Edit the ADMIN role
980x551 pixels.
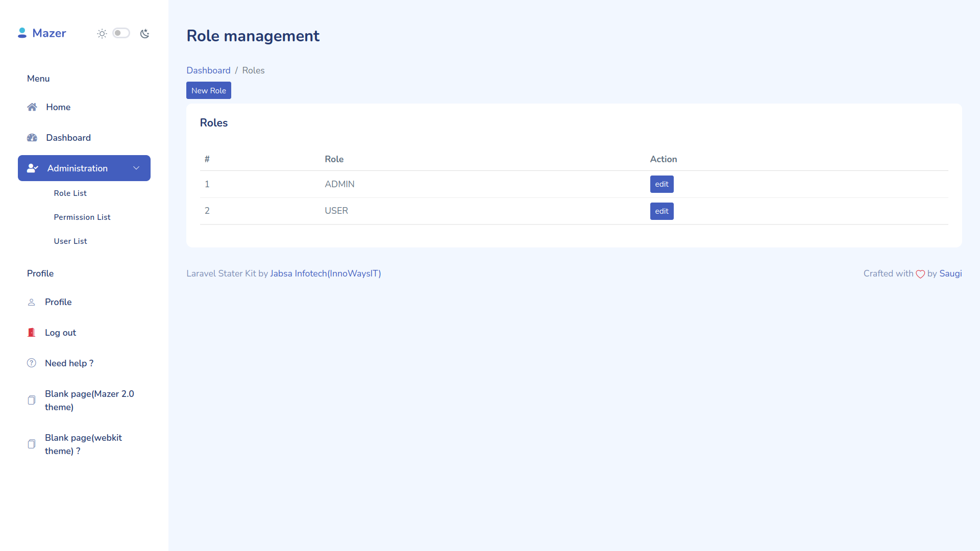click(x=661, y=184)
